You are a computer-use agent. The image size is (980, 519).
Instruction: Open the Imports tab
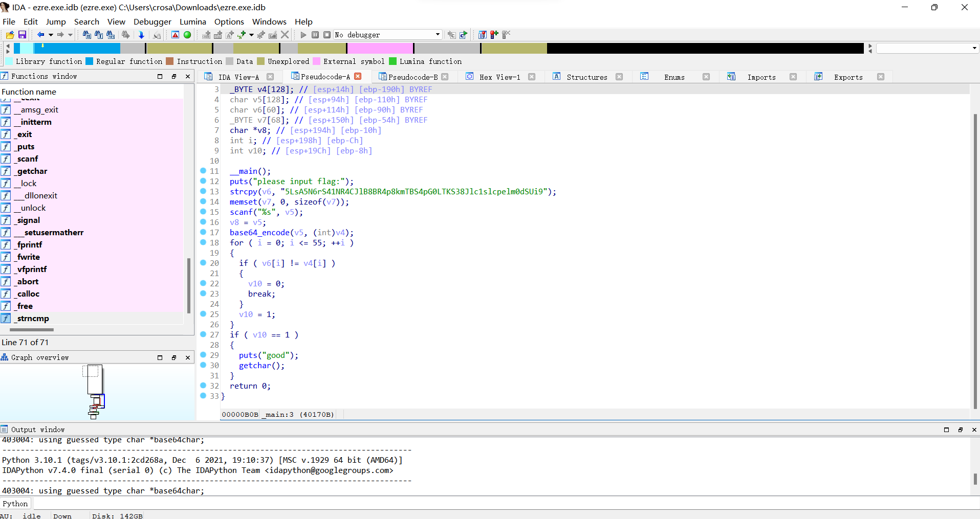[x=761, y=77]
